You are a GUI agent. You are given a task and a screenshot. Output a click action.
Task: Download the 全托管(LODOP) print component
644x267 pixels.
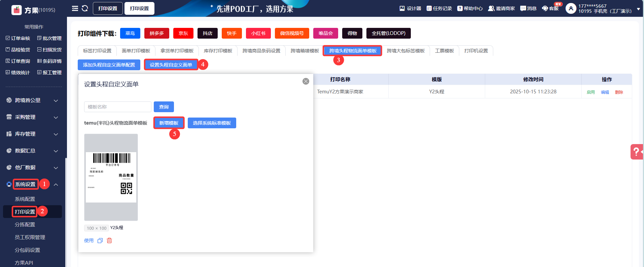coord(389,33)
